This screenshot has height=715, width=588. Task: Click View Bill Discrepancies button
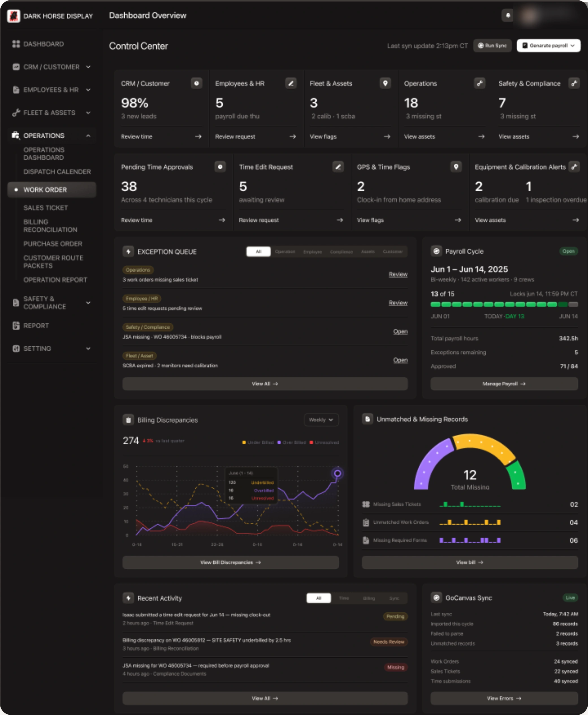tap(230, 562)
